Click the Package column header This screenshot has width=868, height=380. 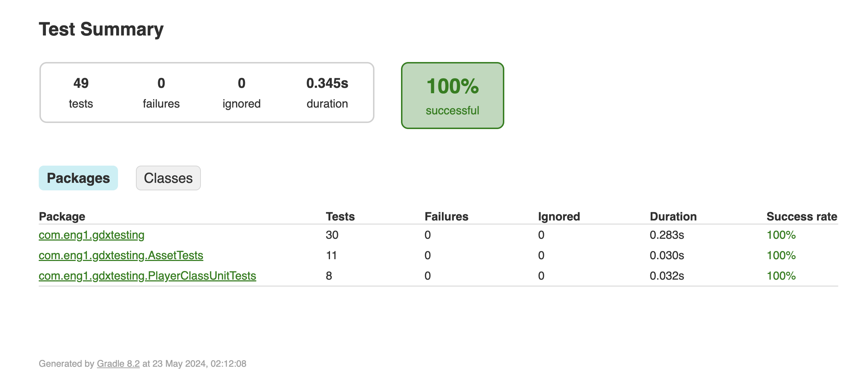[62, 217]
